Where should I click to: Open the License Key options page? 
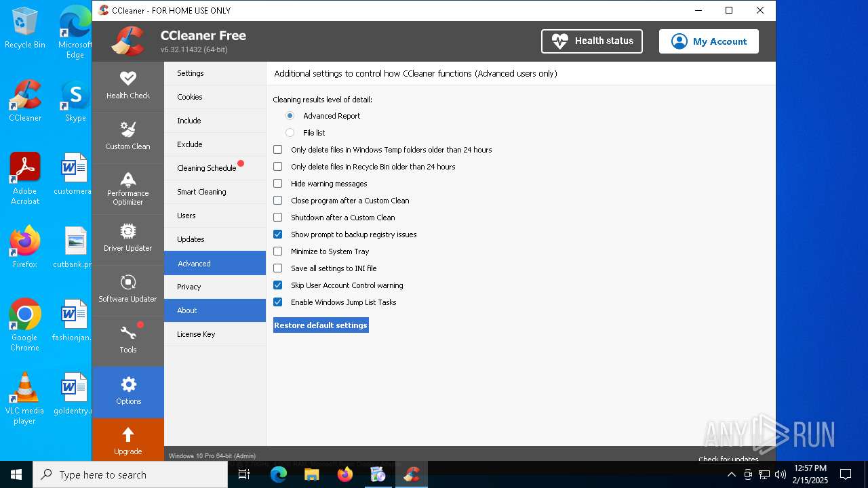click(215, 334)
